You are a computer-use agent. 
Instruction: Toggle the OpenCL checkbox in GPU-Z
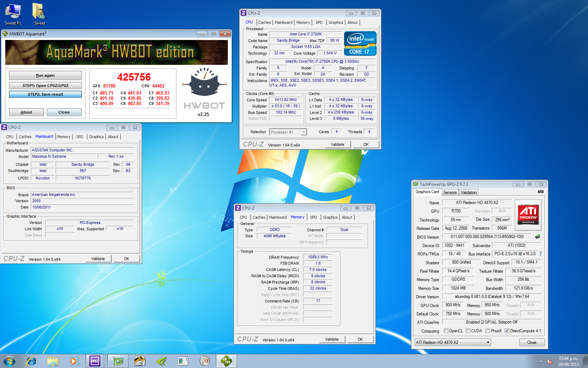[x=446, y=331]
